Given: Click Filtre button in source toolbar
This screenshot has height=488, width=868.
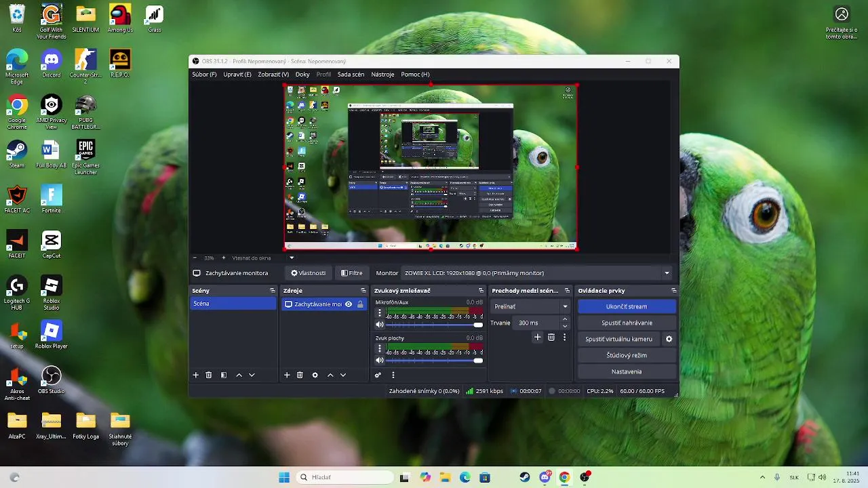Looking at the screenshot, I should [352, 273].
